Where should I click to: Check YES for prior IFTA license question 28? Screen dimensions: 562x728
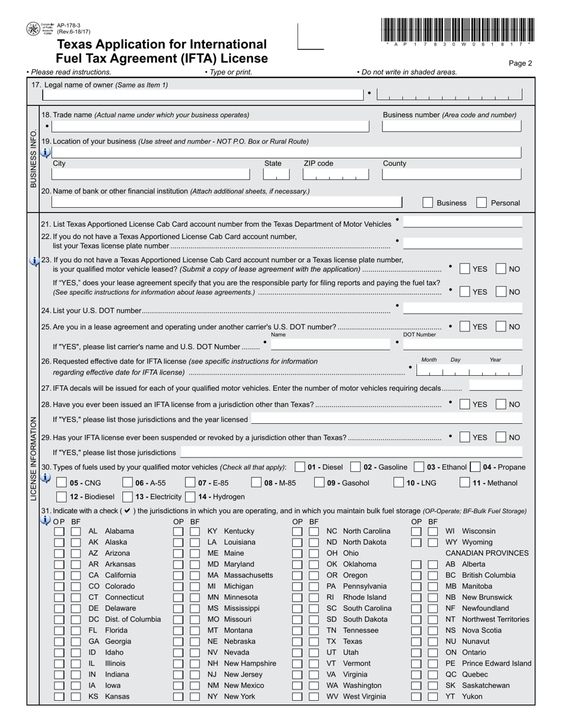point(465,404)
